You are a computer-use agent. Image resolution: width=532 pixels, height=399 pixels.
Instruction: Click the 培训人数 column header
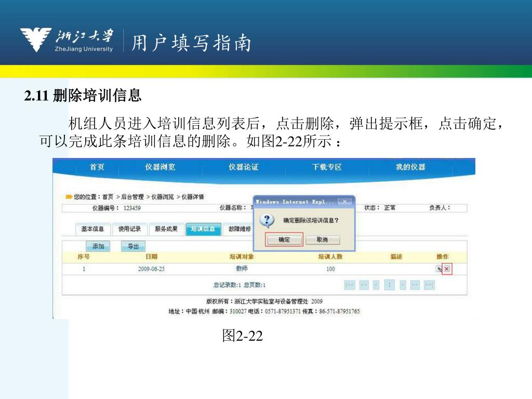pyautogui.click(x=330, y=257)
